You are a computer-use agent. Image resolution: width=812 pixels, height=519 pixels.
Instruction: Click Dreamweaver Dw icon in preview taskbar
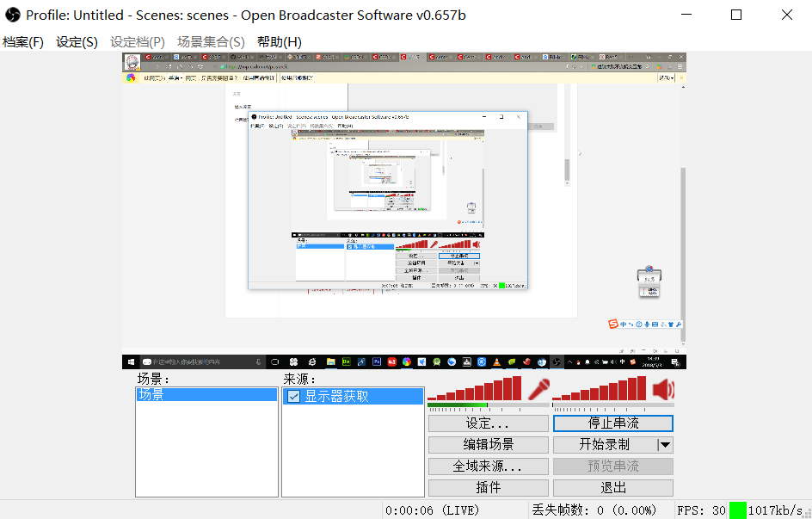coord(347,362)
